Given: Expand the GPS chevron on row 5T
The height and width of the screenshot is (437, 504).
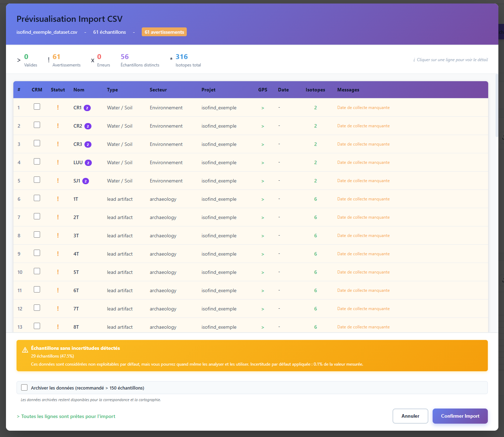Looking at the screenshot, I should [x=263, y=272].
